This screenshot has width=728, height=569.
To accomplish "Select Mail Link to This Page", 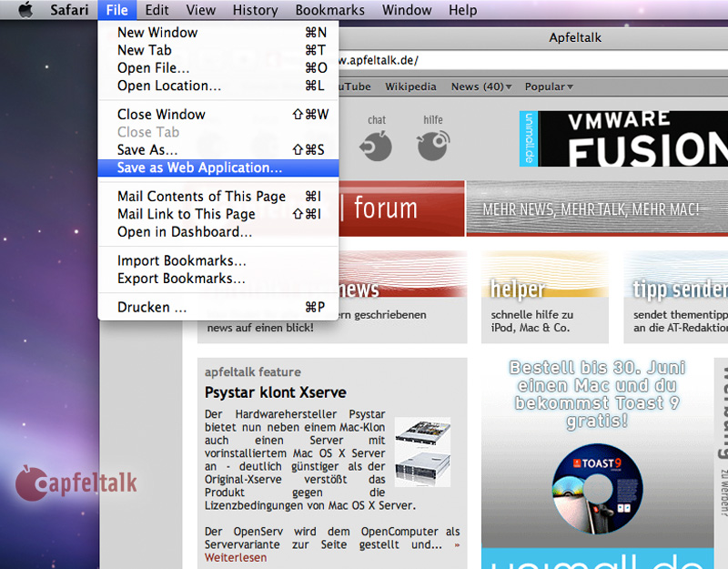I will click(218, 214).
